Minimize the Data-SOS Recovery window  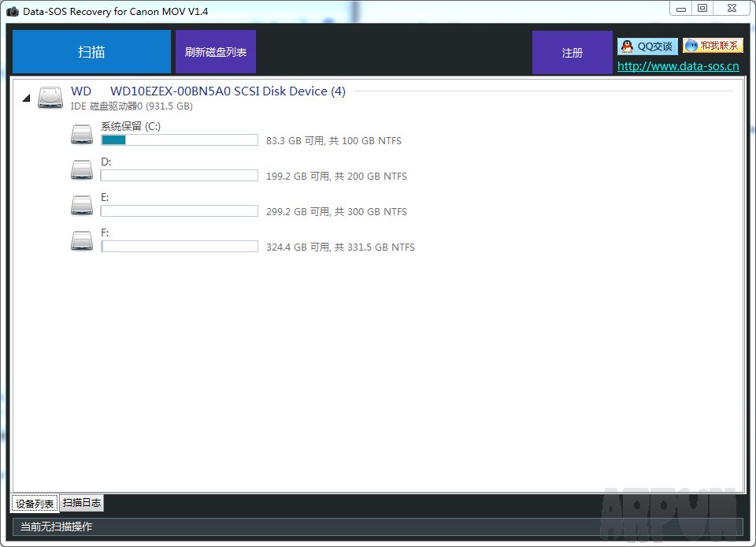pyautogui.click(x=680, y=8)
